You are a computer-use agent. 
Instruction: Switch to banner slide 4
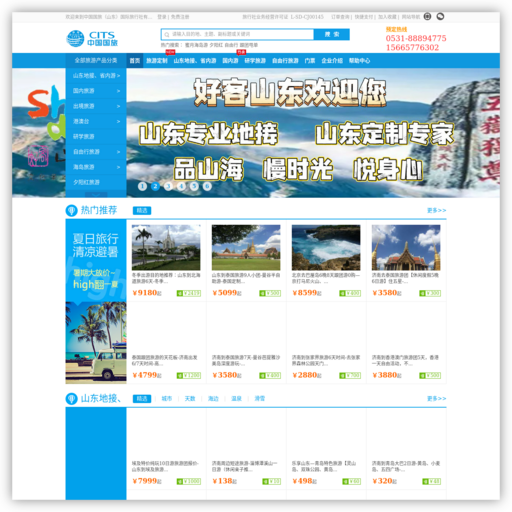tap(181, 186)
